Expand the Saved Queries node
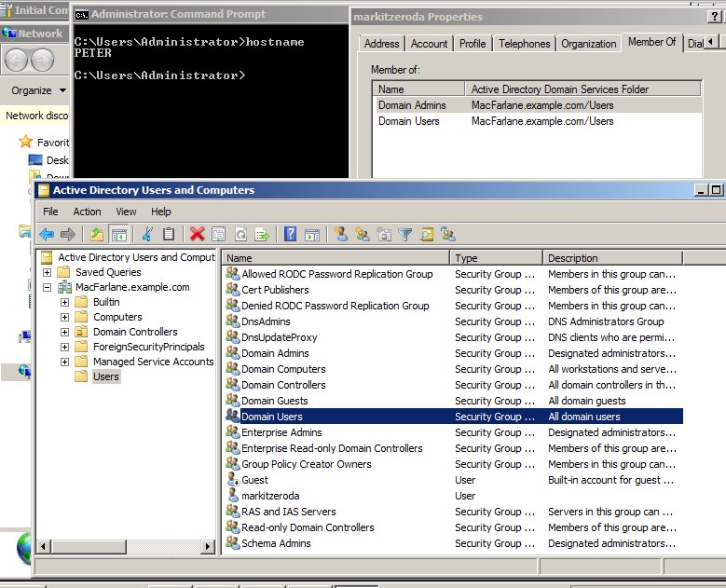Viewport: 726px width, 588px height. [x=48, y=272]
